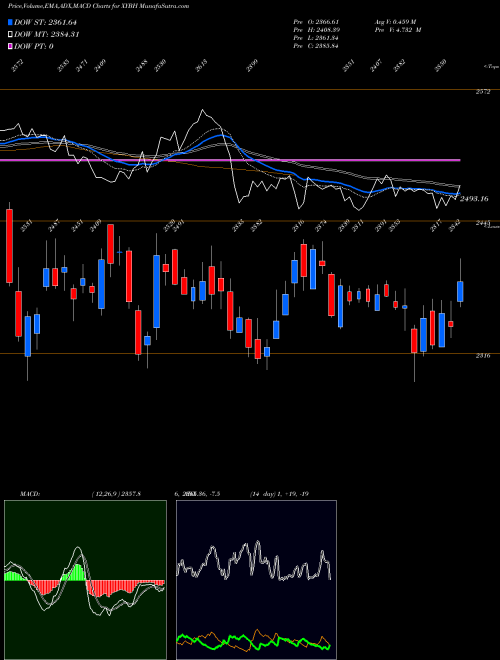Click the 2445 right axis label
500x660 pixels.
[x=482, y=223]
